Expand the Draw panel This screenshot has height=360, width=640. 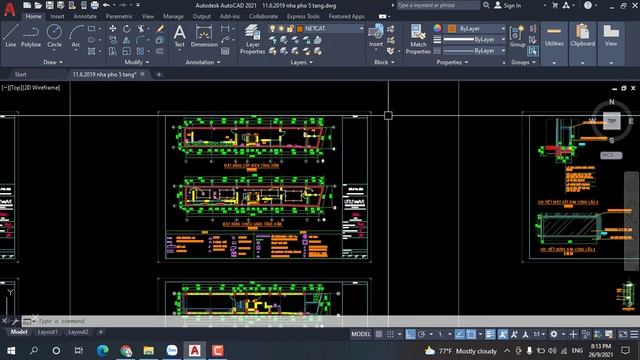click(53, 62)
